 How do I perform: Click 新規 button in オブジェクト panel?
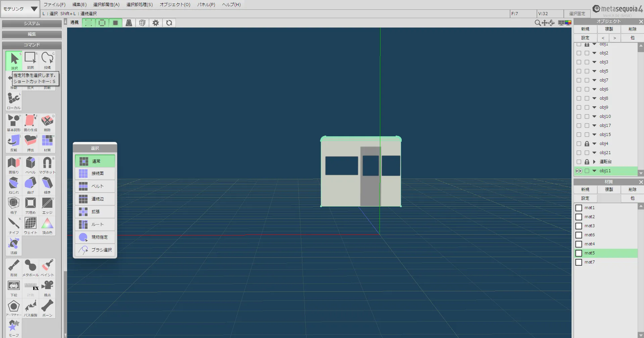(585, 29)
